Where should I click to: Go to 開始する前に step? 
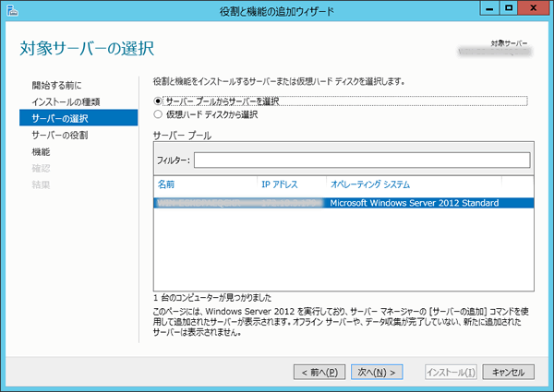point(56,86)
